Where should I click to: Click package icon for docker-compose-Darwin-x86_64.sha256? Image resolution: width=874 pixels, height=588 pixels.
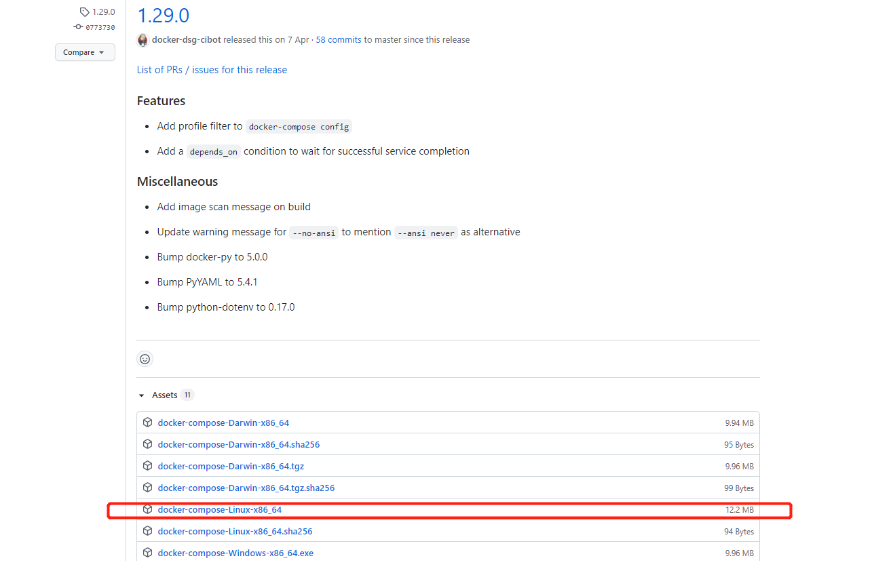click(x=147, y=444)
